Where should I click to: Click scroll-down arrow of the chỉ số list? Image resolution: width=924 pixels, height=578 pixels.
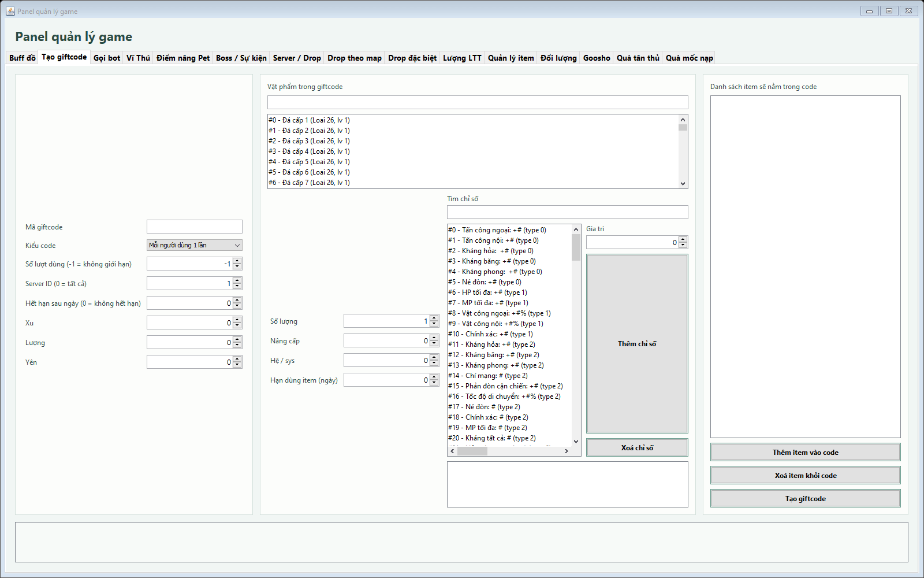576,442
